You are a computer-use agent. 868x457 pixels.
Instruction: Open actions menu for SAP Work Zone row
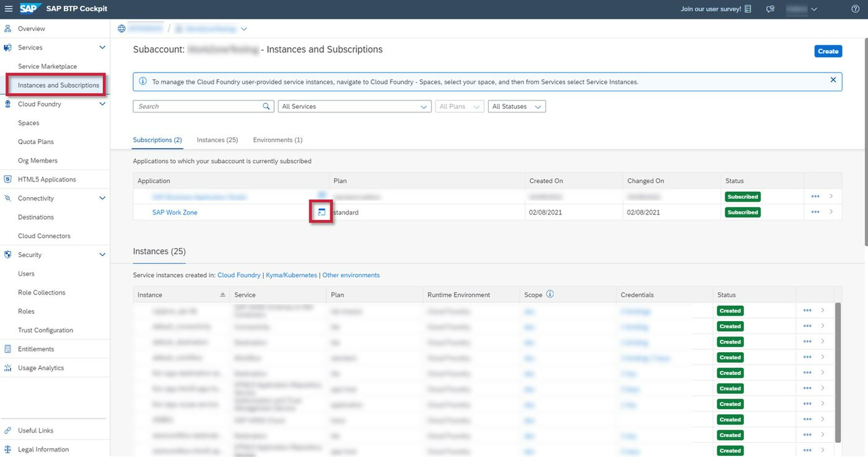[815, 212]
